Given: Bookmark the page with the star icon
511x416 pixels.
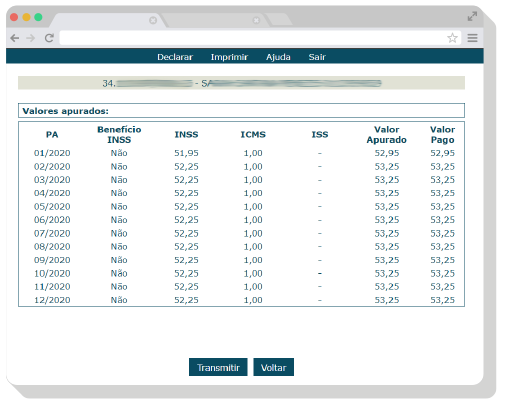Looking at the screenshot, I should point(452,38).
